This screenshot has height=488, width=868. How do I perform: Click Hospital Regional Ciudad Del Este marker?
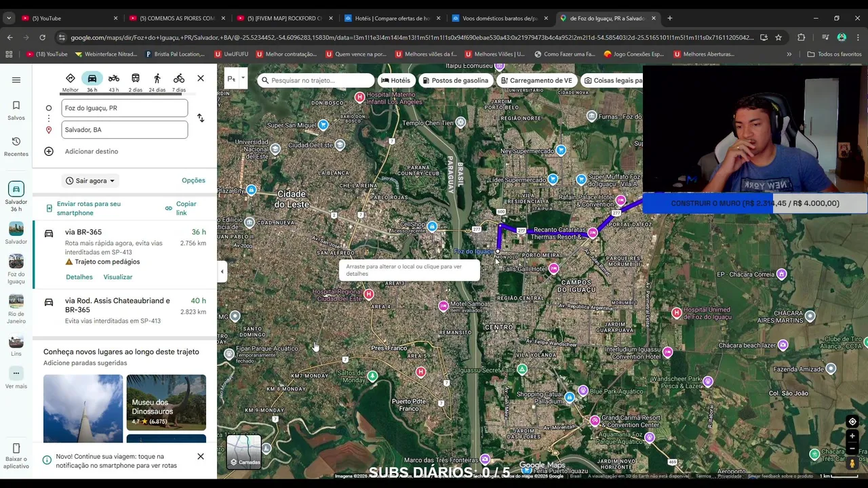click(x=368, y=294)
